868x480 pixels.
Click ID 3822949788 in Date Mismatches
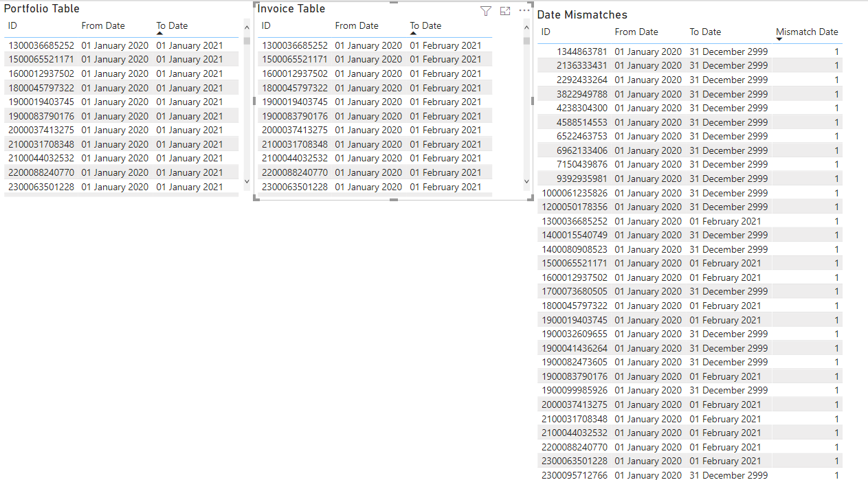tap(582, 94)
